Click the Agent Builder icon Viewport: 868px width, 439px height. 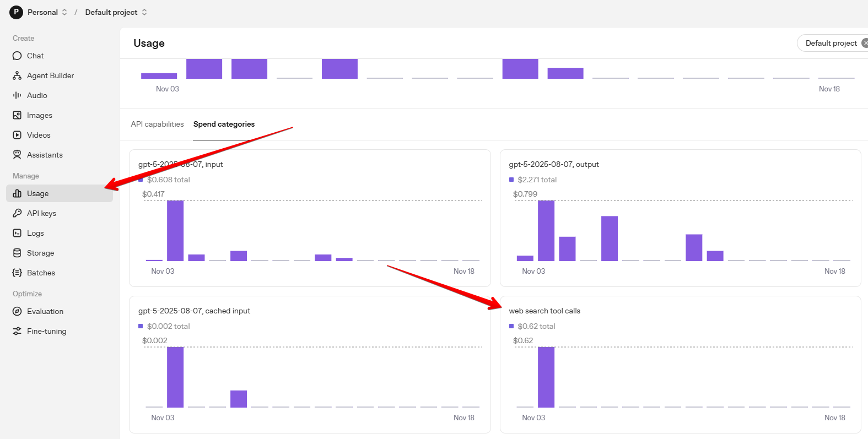tap(17, 75)
